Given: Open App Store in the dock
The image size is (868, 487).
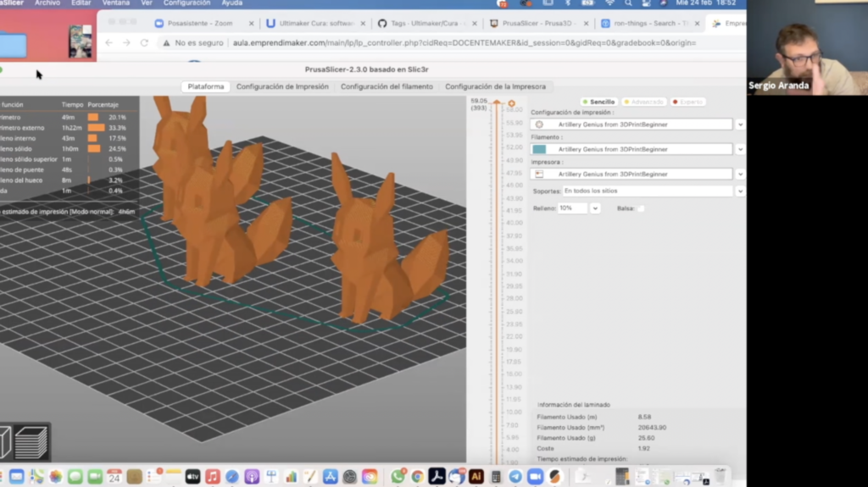Looking at the screenshot, I should (x=331, y=477).
